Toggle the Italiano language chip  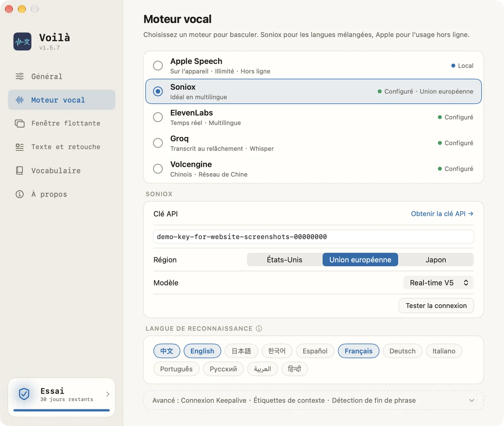pyautogui.click(x=444, y=351)
